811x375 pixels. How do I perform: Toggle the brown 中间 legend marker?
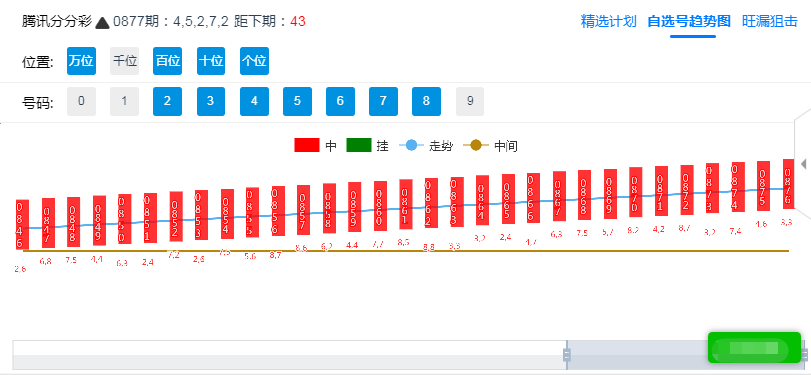[x=475, y=146]
